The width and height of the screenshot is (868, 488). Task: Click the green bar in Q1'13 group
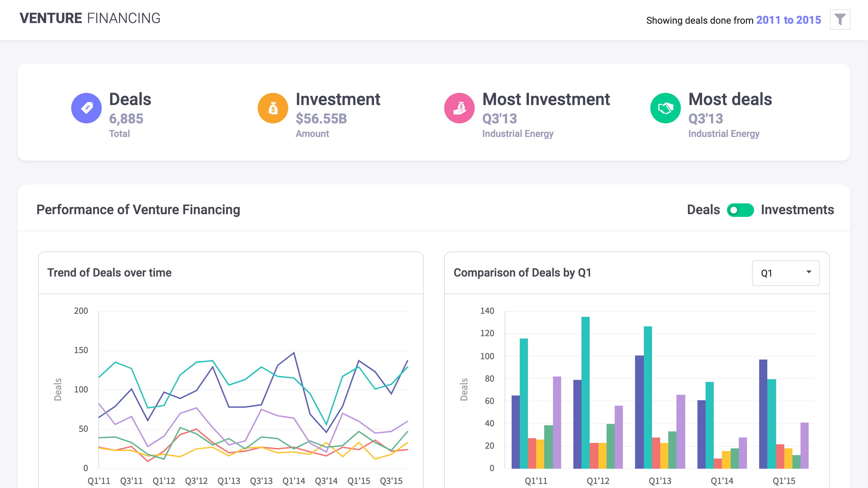click(672, 450)
